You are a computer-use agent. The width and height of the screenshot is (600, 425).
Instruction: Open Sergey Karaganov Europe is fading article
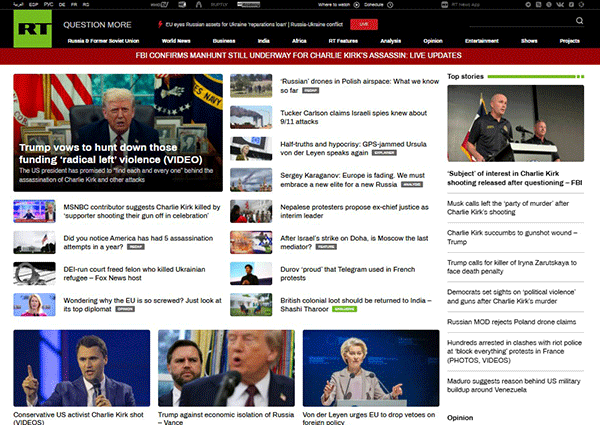click(352, 180)
